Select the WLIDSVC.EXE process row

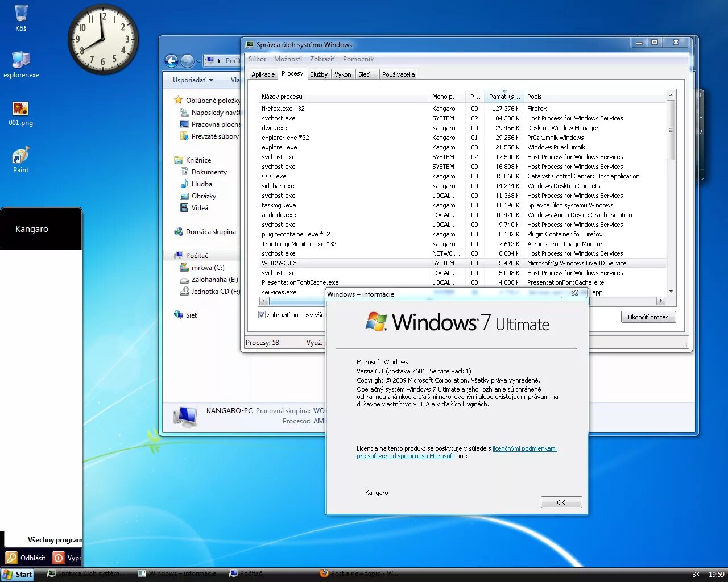pos(462,263)
